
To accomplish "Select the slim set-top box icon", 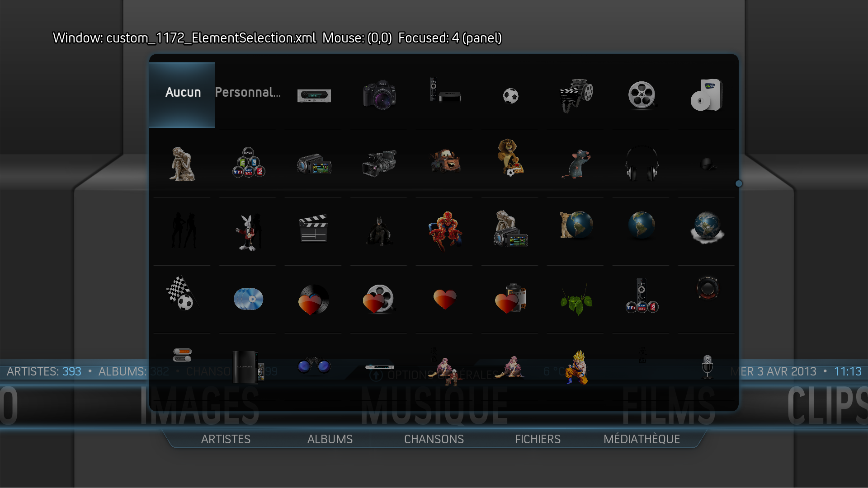I will (x=379, y=367).
